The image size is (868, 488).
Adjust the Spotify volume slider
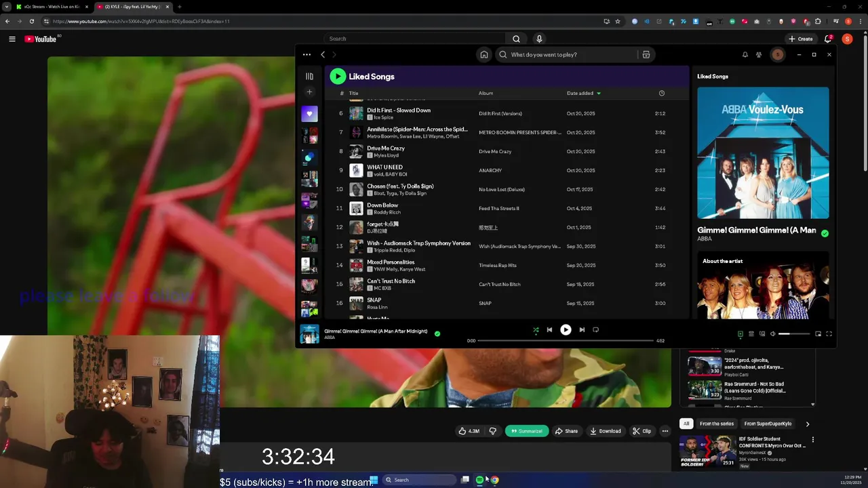click(794, 333)
